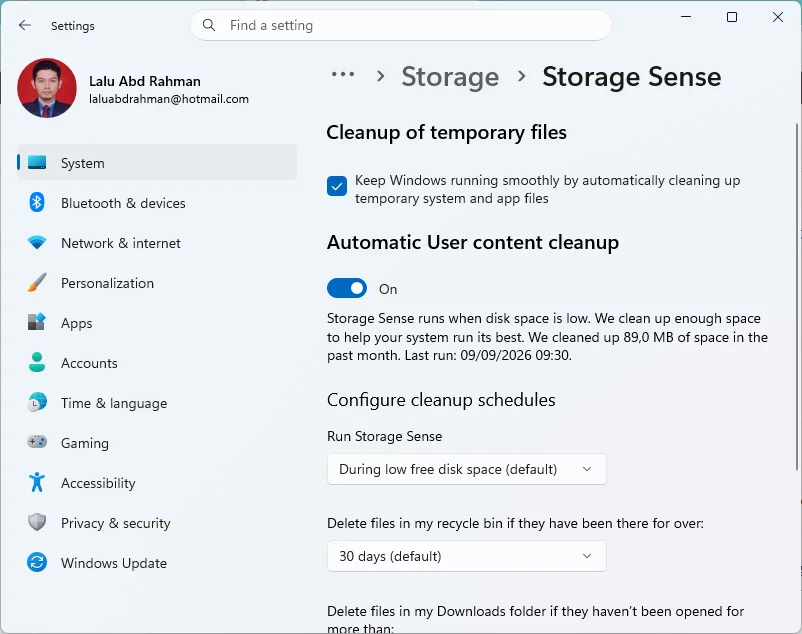Screen dimensions: 802x634
Task: Open Lalu Abd Rahman account name
Action: pos(145,81)
